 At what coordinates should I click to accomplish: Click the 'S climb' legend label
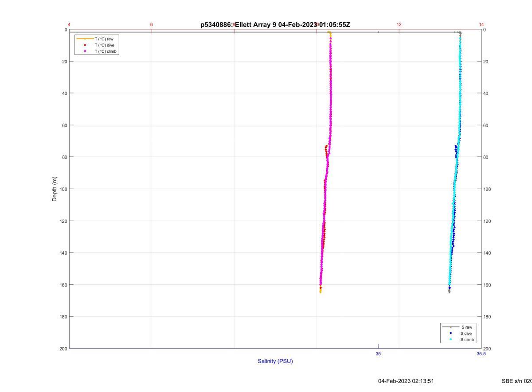tap(467, 340)
